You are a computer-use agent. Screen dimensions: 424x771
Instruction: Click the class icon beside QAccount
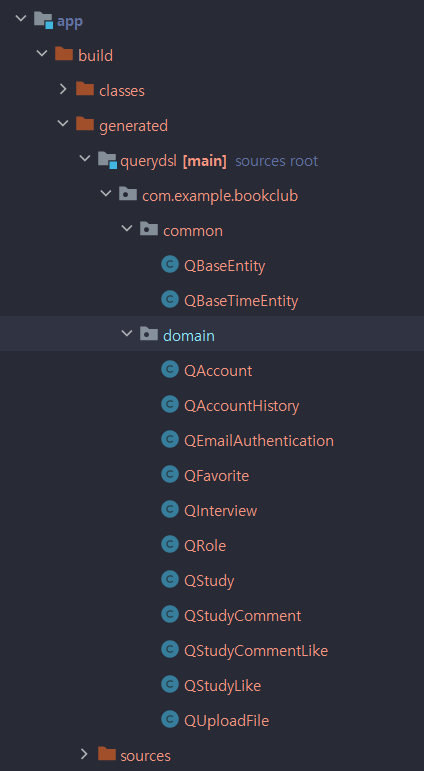coord(170,370)
